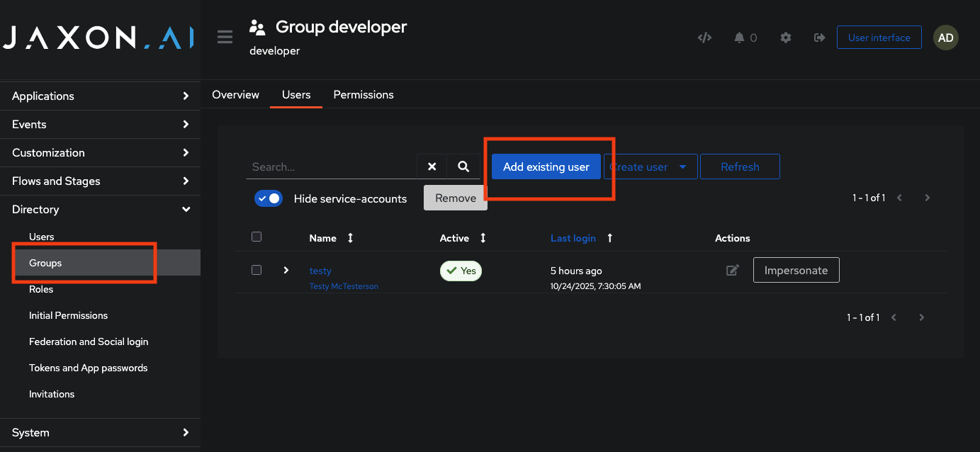Open the settings gear icon
Viewport: 980px width, 452px height.
click(x=785, y=38)
